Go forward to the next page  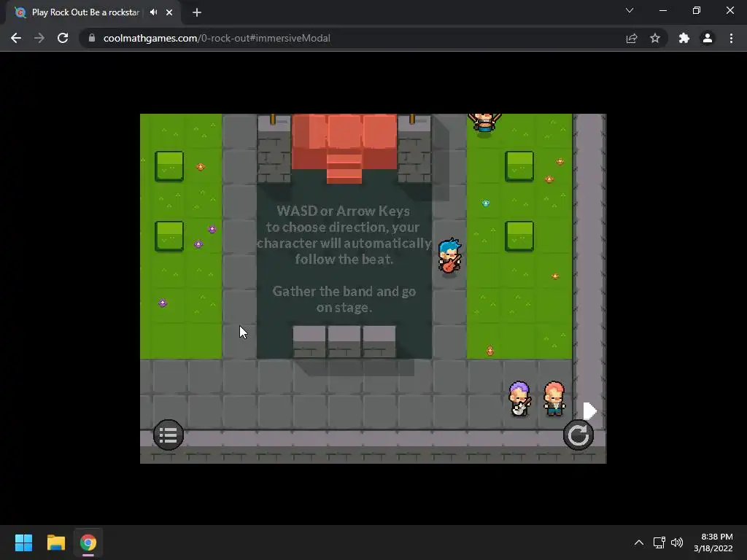39,38
